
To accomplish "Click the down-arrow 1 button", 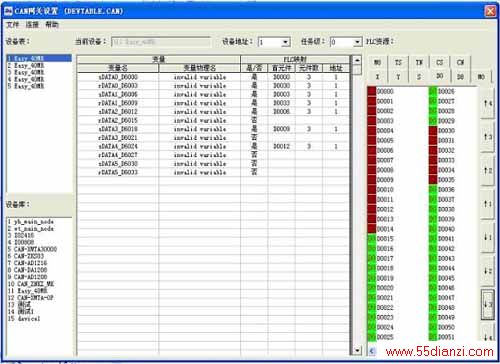I will [487, 237].
